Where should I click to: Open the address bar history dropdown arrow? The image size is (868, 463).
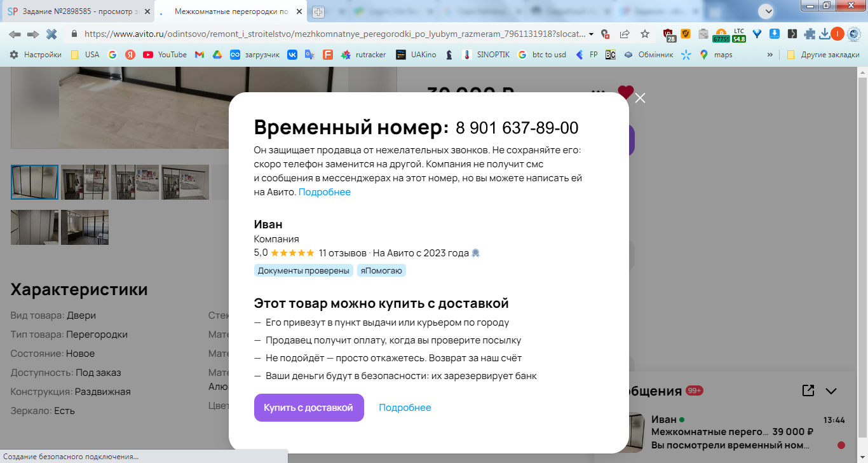coord(592,34)
